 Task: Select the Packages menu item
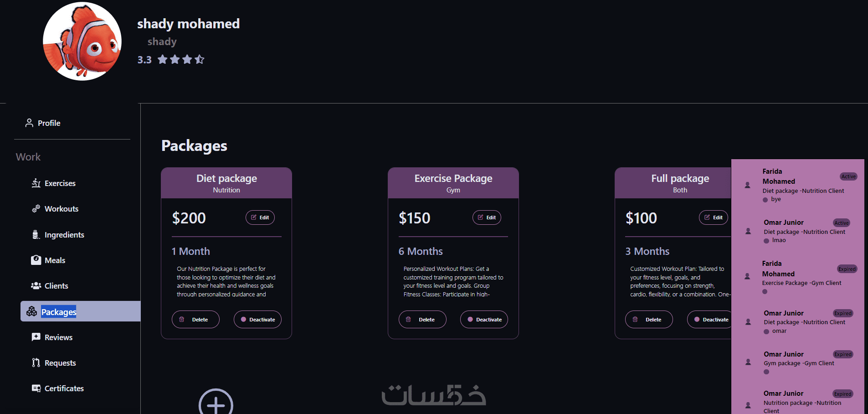[59, 312]
